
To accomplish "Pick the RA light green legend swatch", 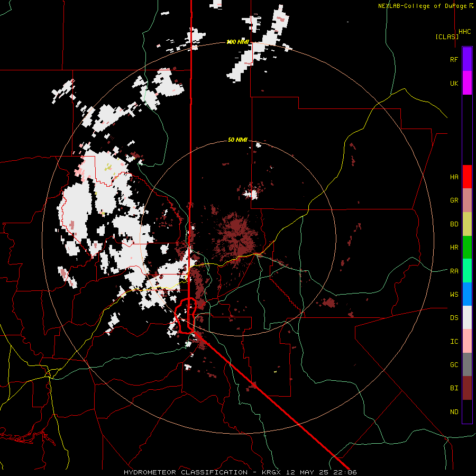I will click(x=467, y=271).
